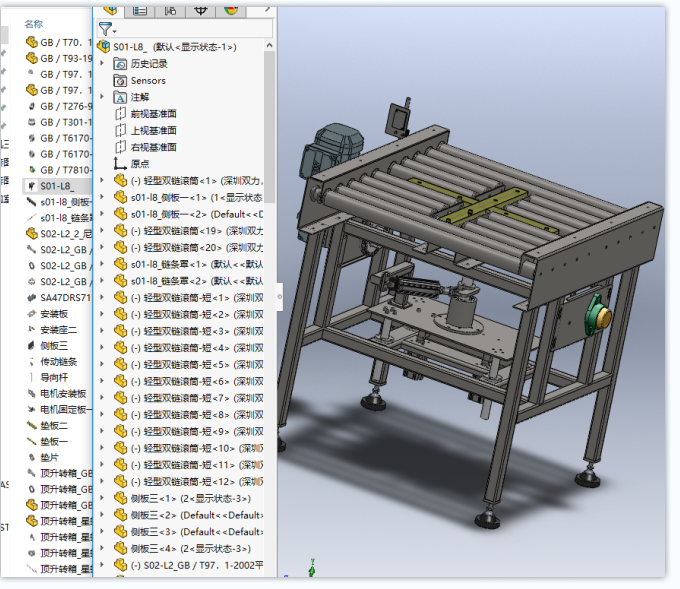Select the Sensors folder icon

point(121,80)
